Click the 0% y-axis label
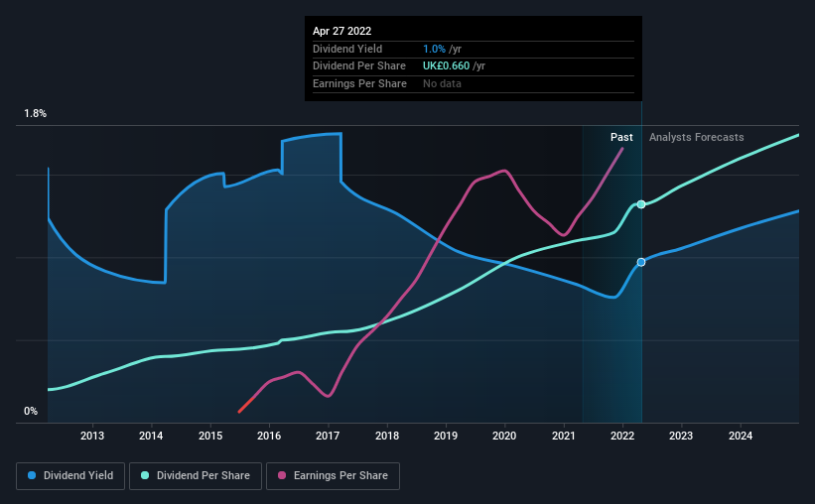The height and width of the screenshot is (504, 815). coord(31,411)
